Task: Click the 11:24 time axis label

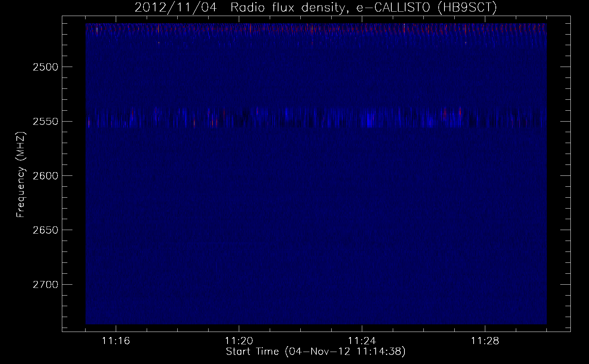Action: pyautogui.click(x=362, y=341)
